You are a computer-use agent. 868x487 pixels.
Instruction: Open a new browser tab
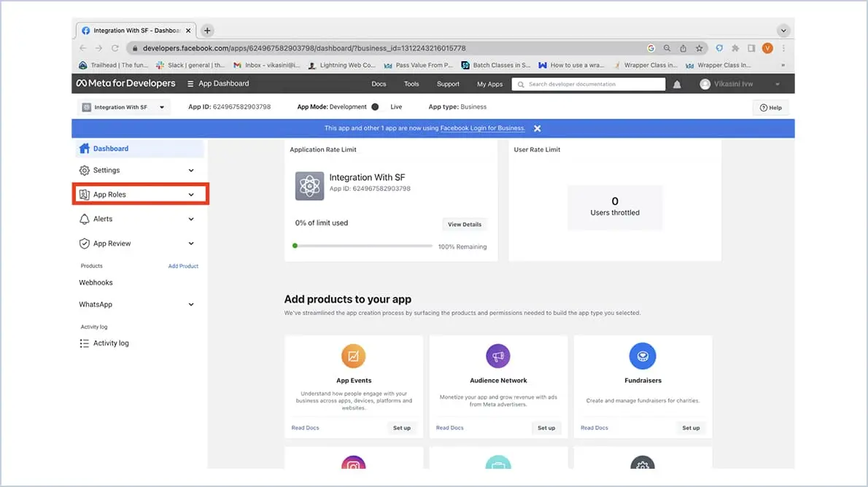tap(207, 31)
